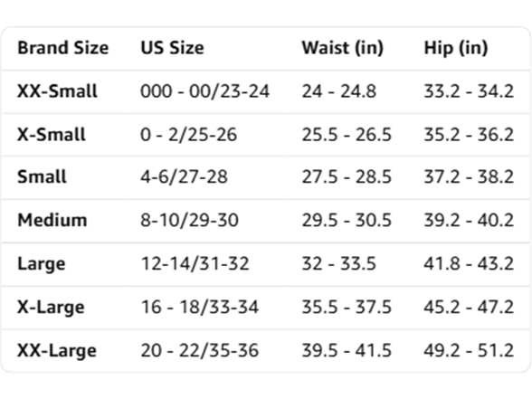Select the XX-Small brand size cell
The width and height of the screenshot is (532, 399).
click(57, 91)
